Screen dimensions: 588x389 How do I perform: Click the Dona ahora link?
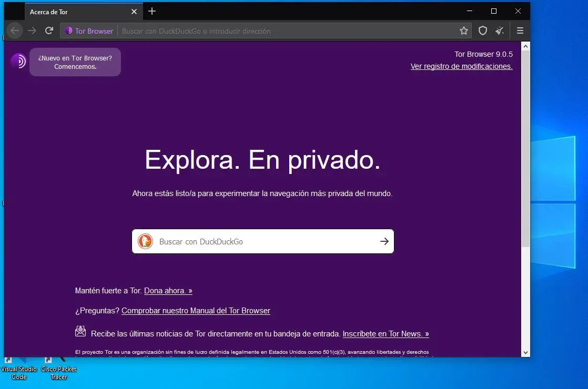(168, 291)
